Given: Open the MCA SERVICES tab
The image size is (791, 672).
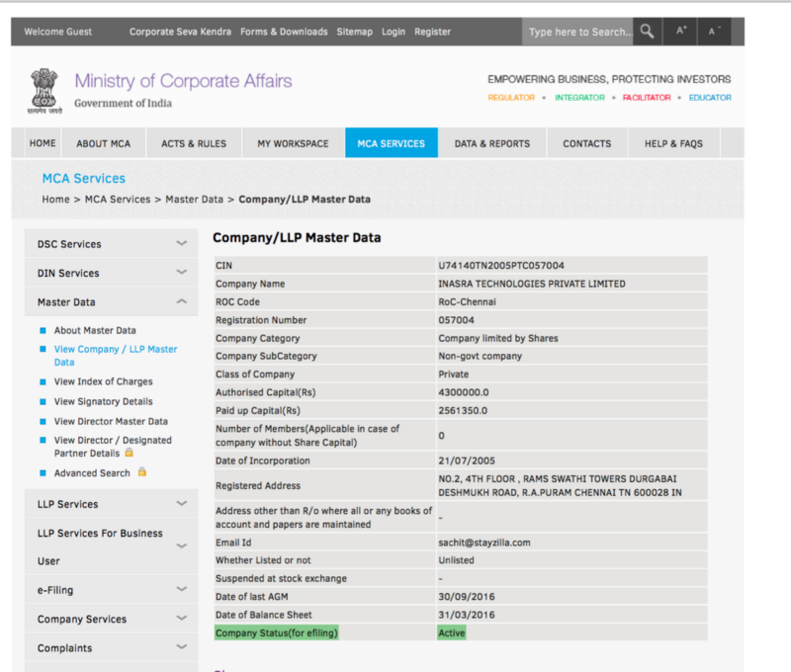Looking at the screenshot, I should 391,143.
